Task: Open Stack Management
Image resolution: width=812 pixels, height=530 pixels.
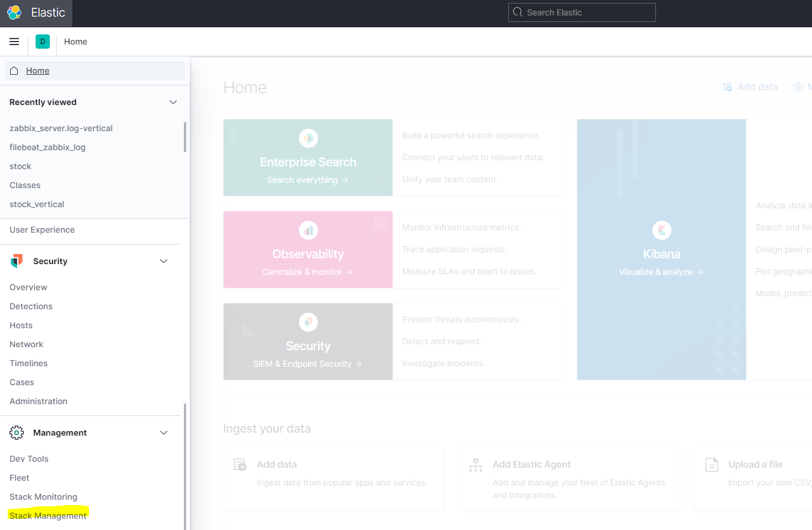Action: tap(48, 516)
